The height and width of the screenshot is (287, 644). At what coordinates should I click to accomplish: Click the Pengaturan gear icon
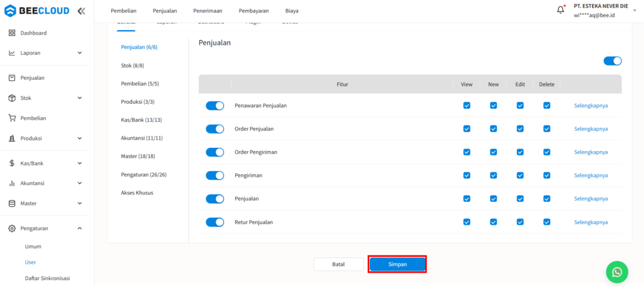pos(12,228)
